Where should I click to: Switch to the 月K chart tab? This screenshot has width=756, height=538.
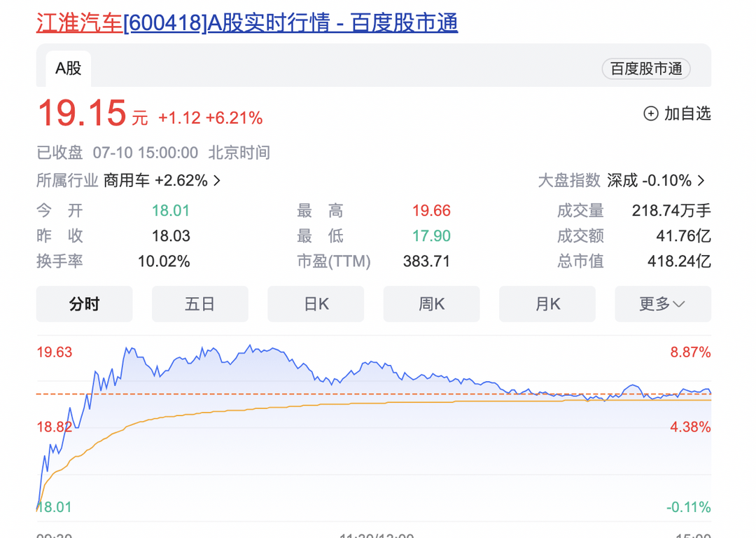click(x=547, y=304)
